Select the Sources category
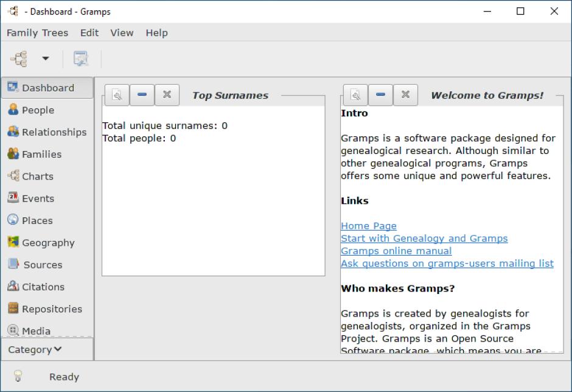572x392 pixels. pos(47,265)
